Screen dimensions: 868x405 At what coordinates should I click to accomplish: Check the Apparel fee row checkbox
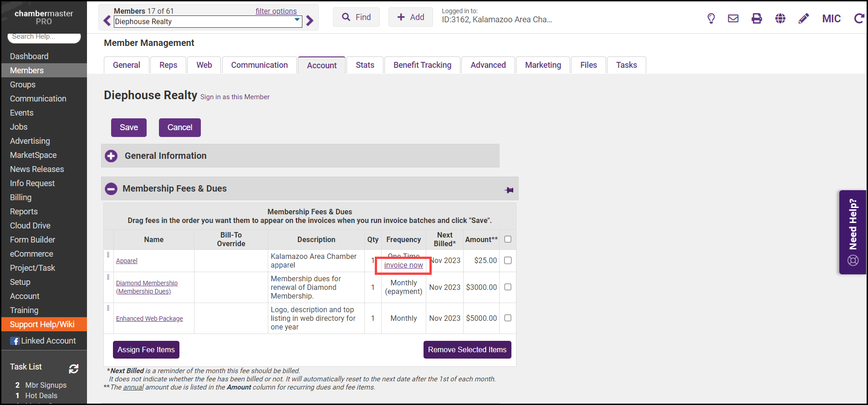pyautogui.click(x=508, y=260)
